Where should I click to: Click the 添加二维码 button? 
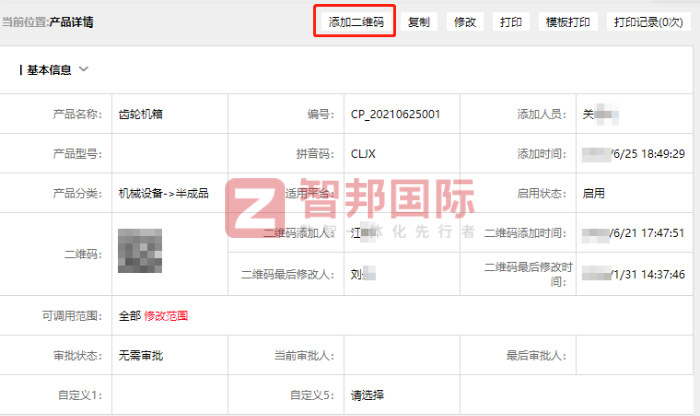pos(356,22)
